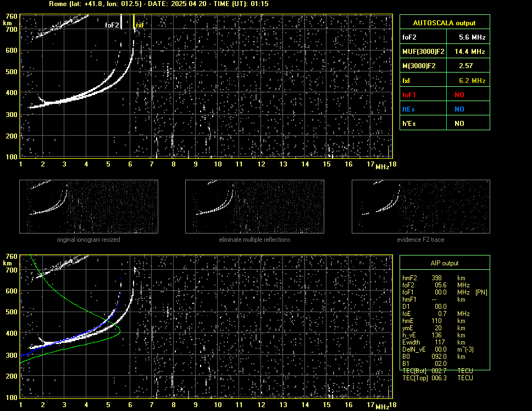Select the 5.6 MHz foF2 value
532x411 pixels.
472,37
